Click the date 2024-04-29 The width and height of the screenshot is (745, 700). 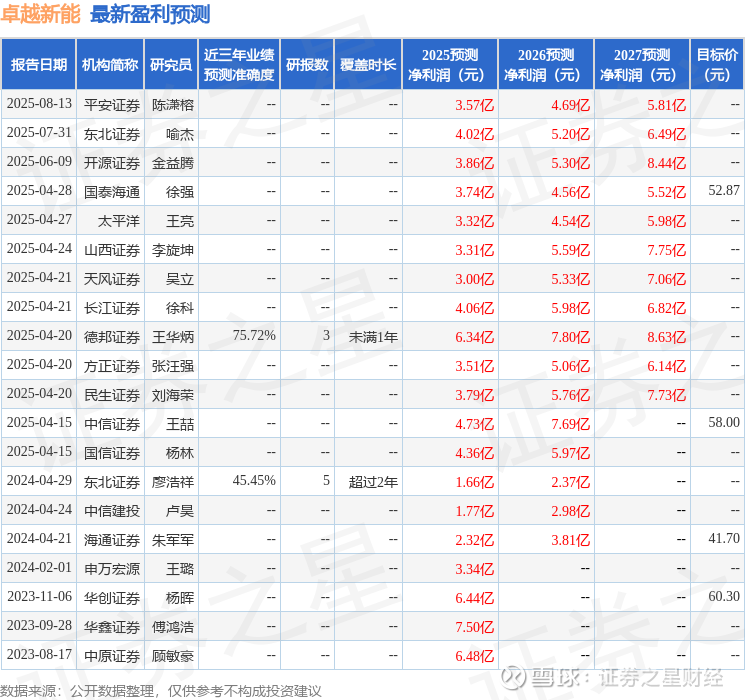point(39,480)
